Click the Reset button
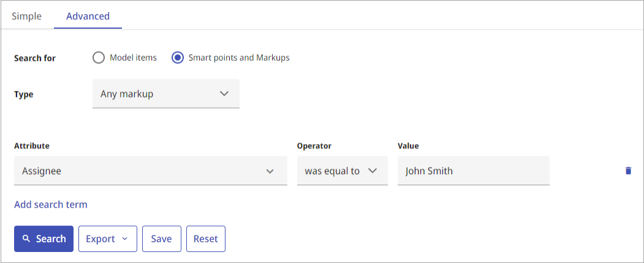 pos(206,238)
